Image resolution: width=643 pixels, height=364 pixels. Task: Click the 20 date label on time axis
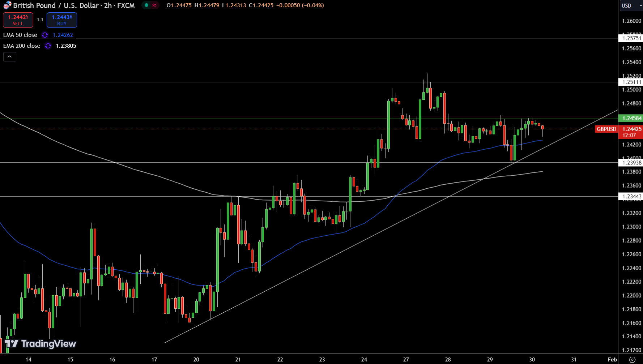point(196,359)
